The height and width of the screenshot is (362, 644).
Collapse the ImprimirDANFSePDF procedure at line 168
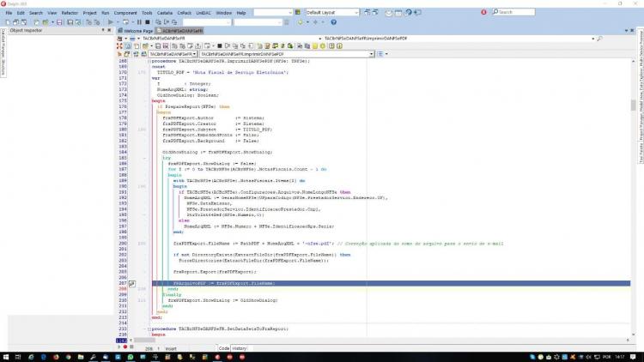pos(149,61)
